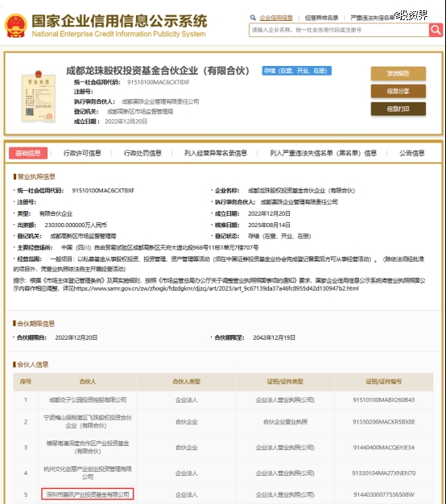
Task: Click partner 成都交子公园投资控股有限公司 in row 1
Action: tap(88, 400)
